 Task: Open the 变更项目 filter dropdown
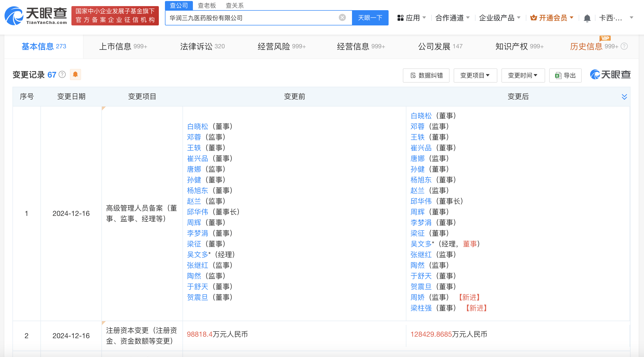point(475,76)
